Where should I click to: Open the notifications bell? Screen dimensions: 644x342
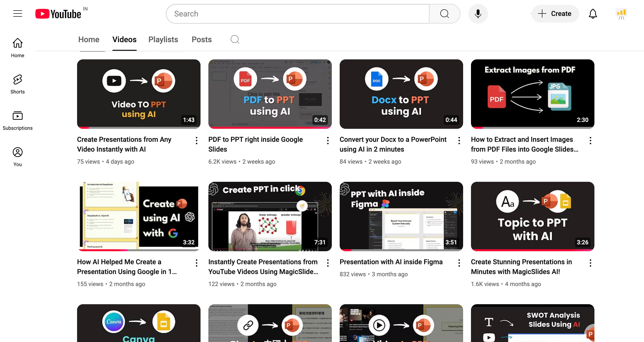click(592, 14)
